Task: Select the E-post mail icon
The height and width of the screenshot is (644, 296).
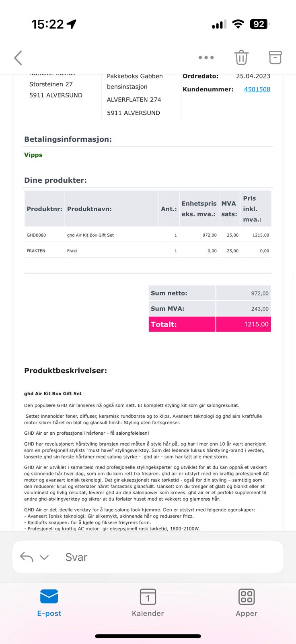Action: pyautogui.click(x=49, y=597)
